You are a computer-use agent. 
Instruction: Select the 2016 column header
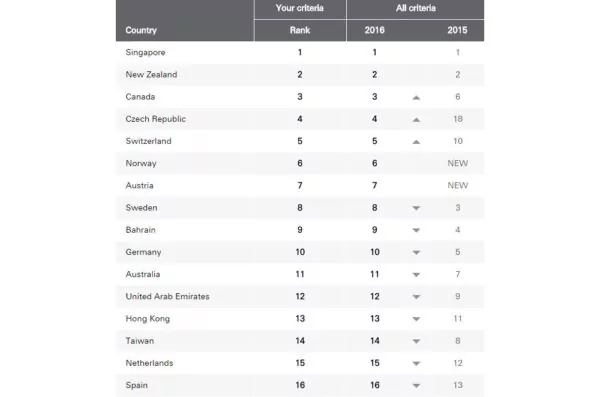coord(375,30)
